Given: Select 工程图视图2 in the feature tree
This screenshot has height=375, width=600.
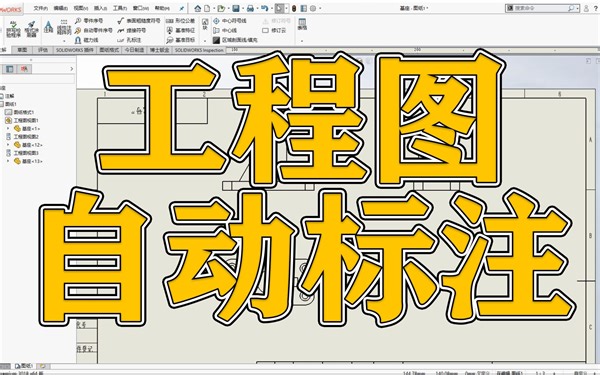Looking at the screenshot, I should tap(22, 137).
